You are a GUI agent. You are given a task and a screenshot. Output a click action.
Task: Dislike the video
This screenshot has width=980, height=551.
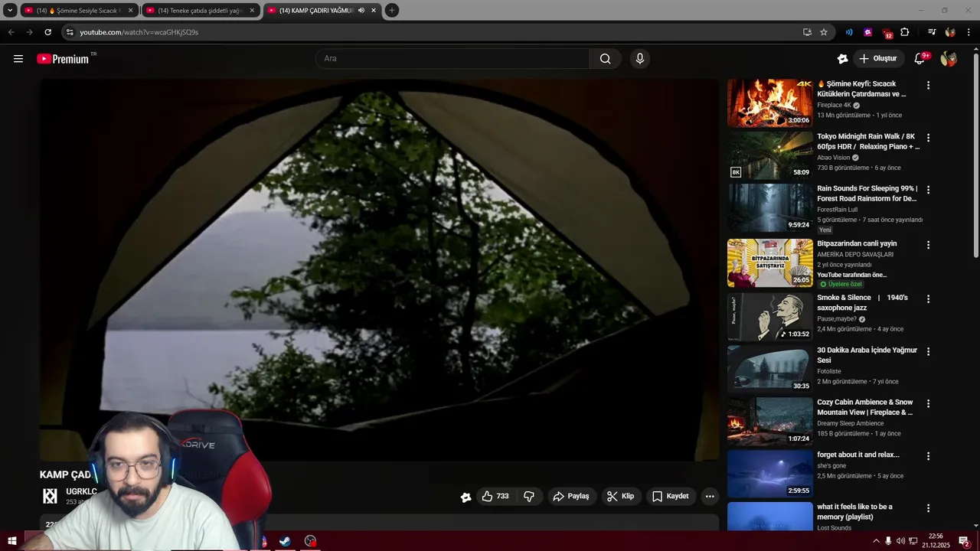tap(529, 497)
